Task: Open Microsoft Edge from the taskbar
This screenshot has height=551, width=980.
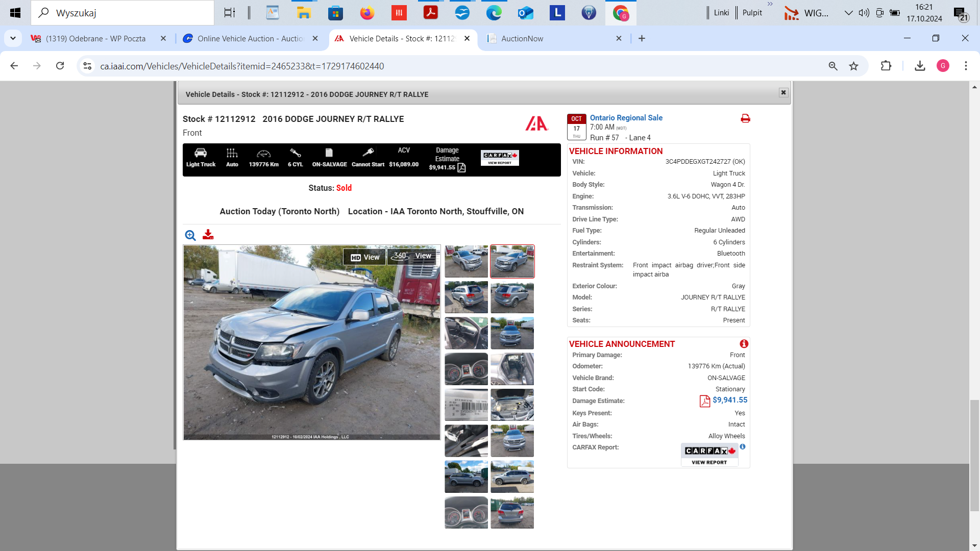Action: point(494,13)
